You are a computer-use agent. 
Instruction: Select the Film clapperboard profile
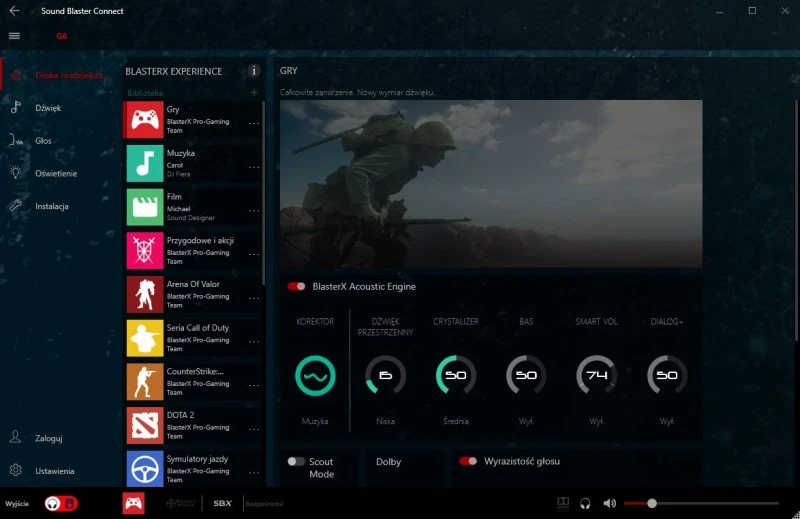[x=145, y=207]
